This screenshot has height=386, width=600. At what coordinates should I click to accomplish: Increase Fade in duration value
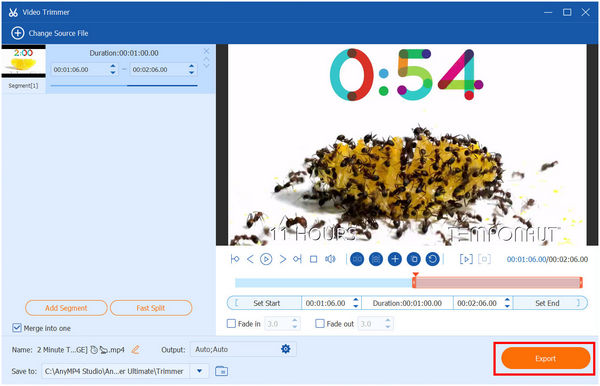click(295, 321)
